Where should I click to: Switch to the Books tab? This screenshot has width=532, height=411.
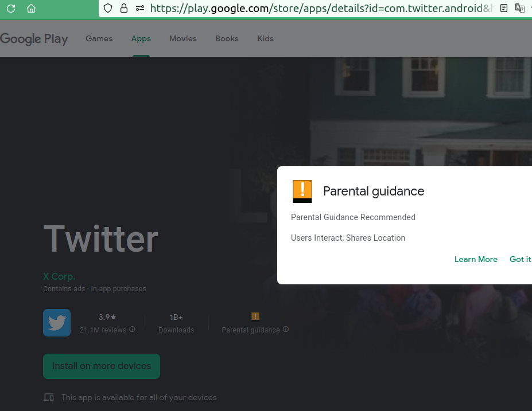[227, 38]
